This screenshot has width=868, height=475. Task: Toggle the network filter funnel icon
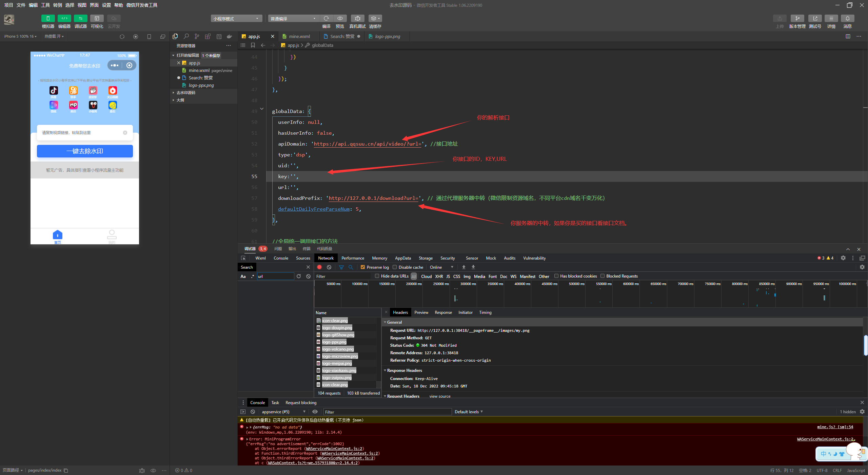341,267
